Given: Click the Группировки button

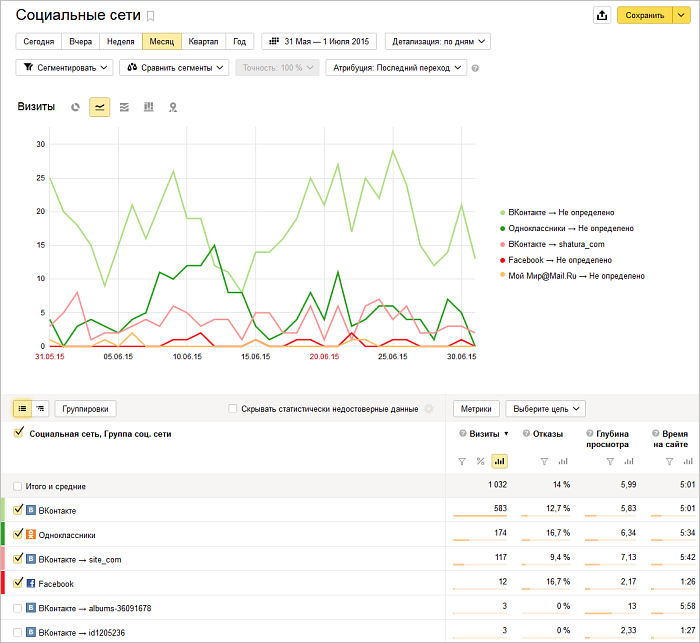Looking at the screenshot, I should pyautogui.click(x=85, y=409).
